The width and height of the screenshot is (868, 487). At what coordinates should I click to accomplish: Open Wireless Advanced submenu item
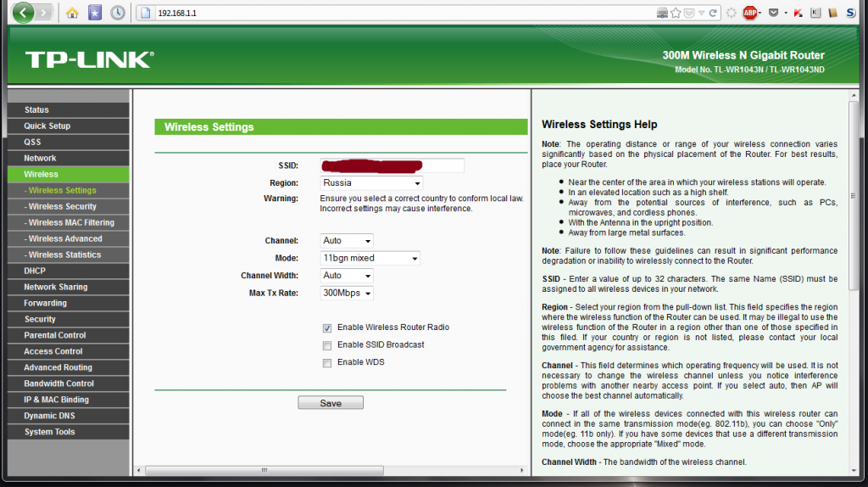(x=69, y=238)
